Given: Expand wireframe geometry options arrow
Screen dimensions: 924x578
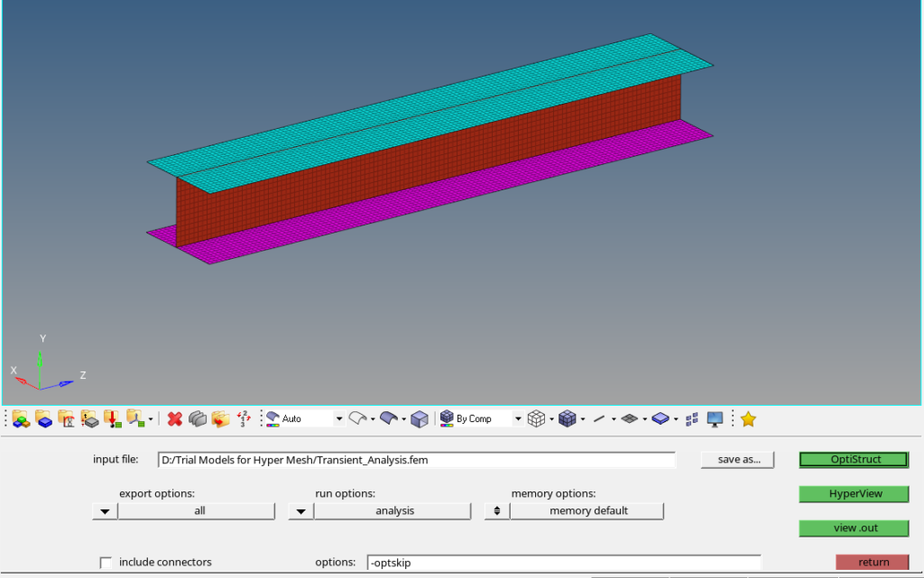Looking at the screenshot, I should tap(373, 419).
